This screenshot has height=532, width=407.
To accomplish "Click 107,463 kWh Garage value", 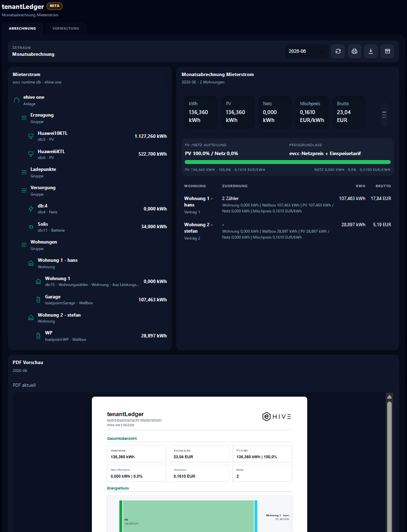I will [x=153, y=299].
